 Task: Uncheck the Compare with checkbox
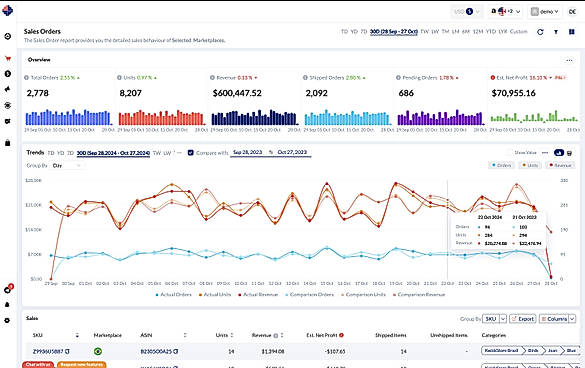coord(191,153)
